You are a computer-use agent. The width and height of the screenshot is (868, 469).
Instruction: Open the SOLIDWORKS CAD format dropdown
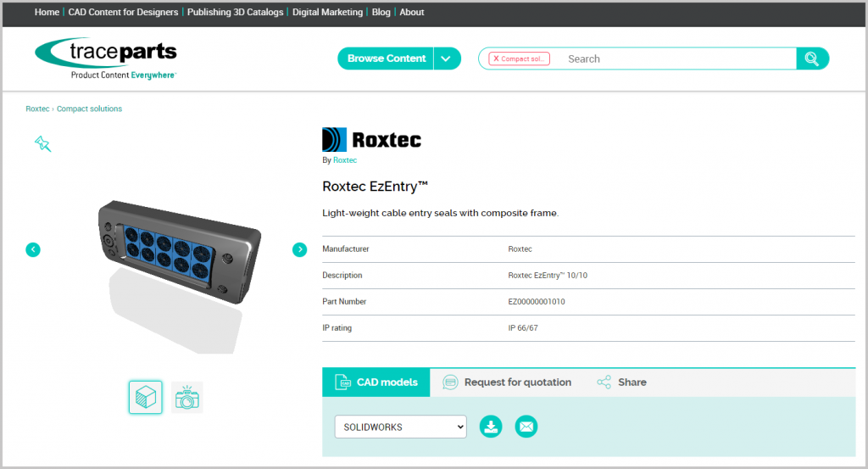[400, 427]
